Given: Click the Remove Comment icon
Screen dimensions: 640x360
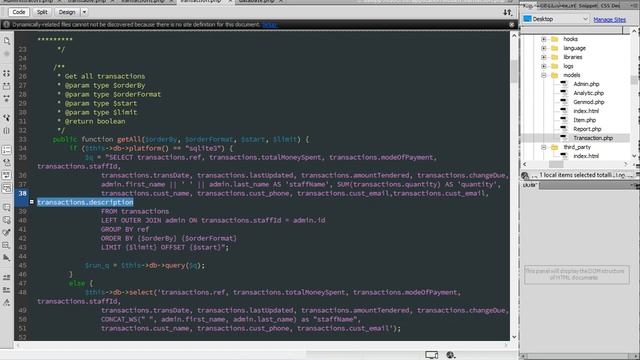Looking at the screenshot, I should pos(7,220).
